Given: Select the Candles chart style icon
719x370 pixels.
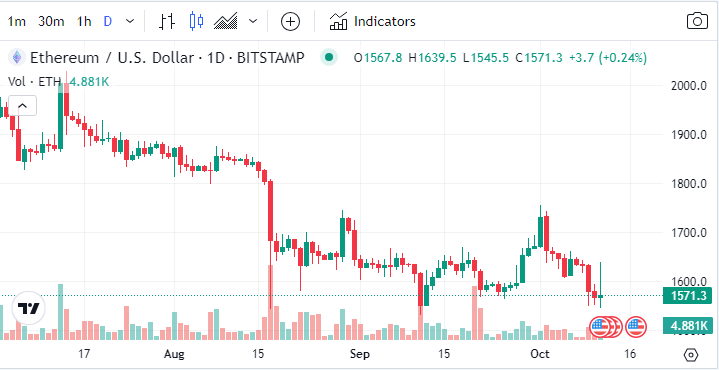Looking at the screenshot, I should tap(197, 22).
